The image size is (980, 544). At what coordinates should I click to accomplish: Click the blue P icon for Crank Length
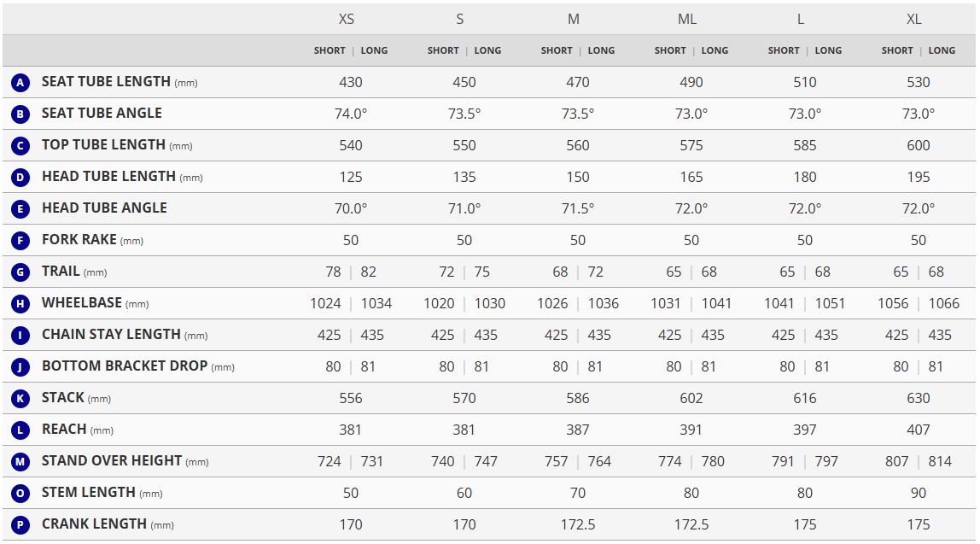click(x=20, y=524)
